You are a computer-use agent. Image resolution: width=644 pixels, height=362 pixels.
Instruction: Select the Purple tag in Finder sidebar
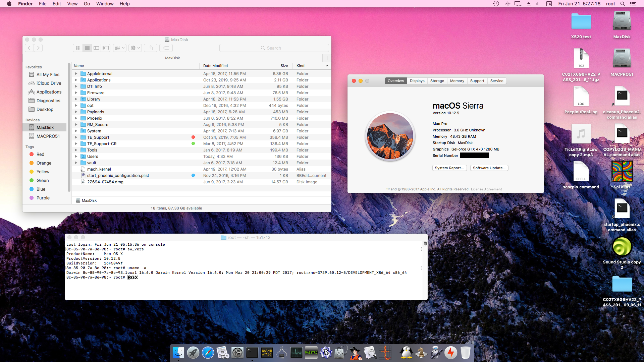pyautogui.click(x=39, y=198)
